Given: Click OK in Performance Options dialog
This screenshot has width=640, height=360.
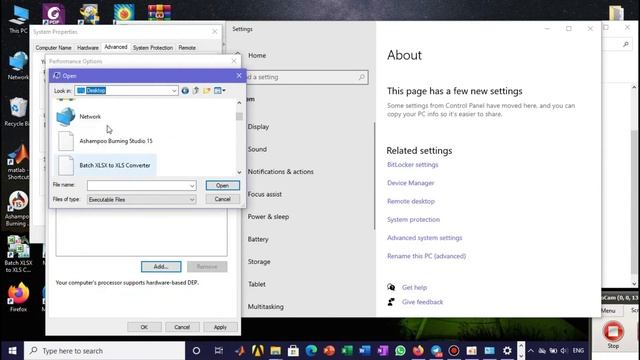Looking at the screenshot, I should [144, 327].
